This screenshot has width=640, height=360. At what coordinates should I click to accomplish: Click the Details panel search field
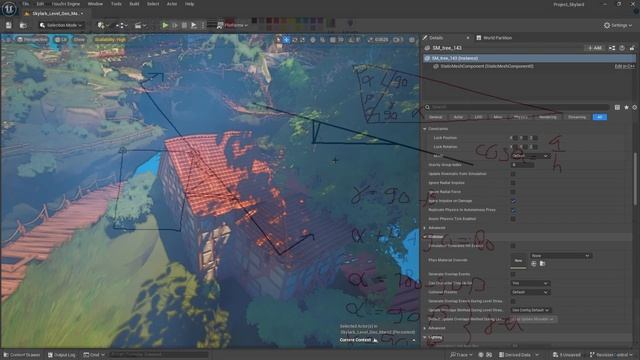pos(518,107)
